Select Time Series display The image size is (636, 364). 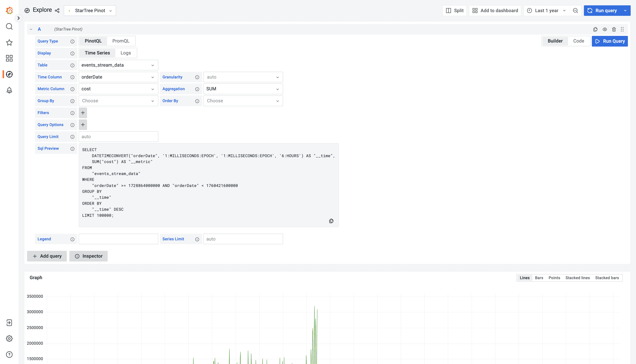[97, 53]
